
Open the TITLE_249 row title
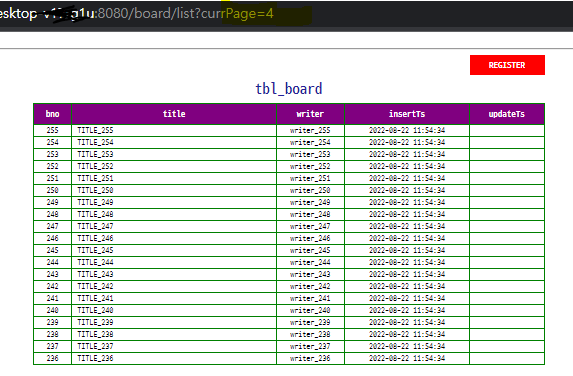click(x=95, y=202)
